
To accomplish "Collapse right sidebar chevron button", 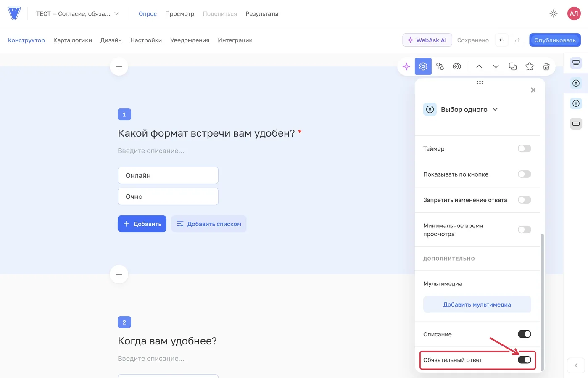I will point(576,365).
